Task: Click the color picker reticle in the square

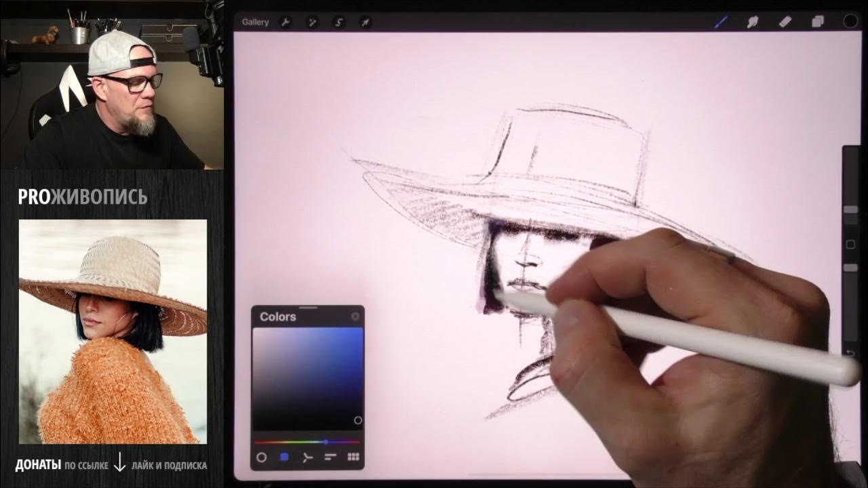Action: click(x=358, y=420)
